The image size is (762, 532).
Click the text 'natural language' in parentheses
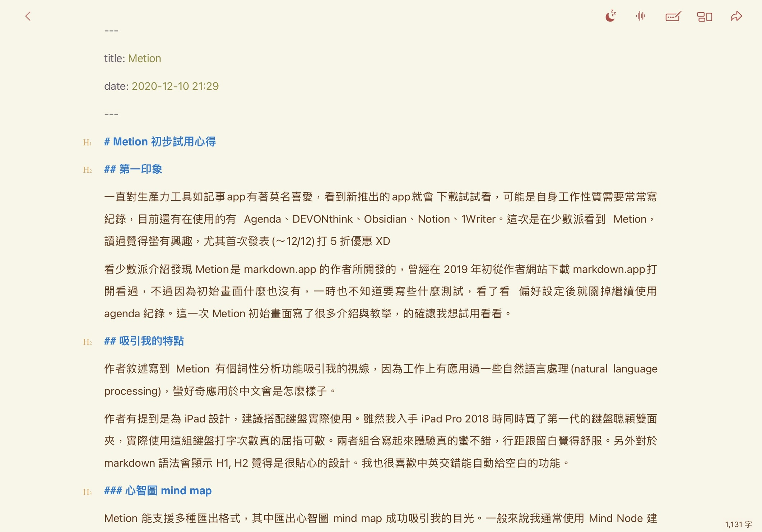[615, 369]
